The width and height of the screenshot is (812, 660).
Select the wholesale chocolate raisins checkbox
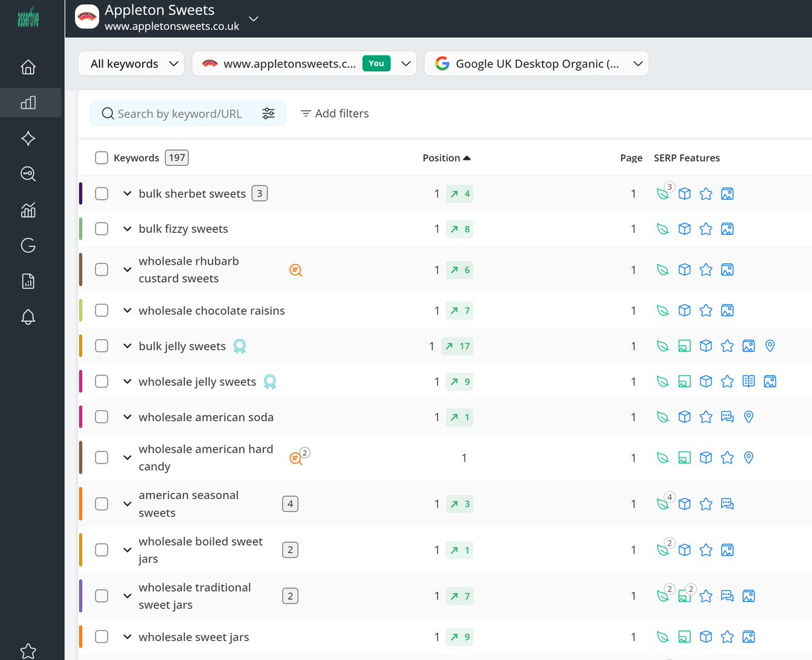101,311
